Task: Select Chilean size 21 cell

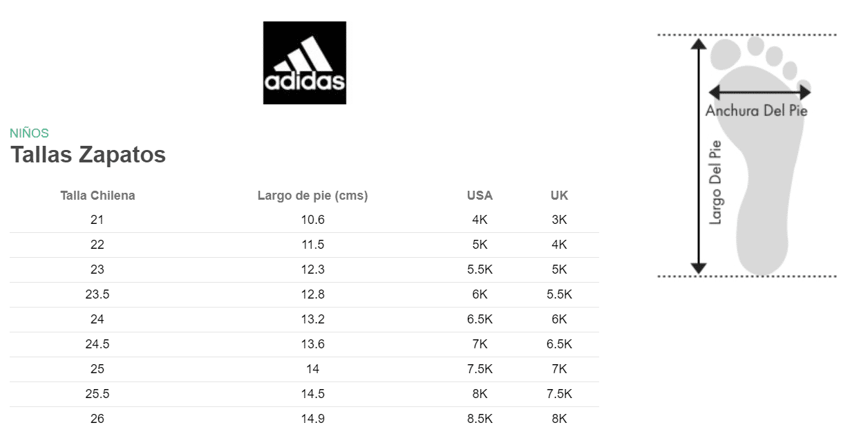Action: tap(97, 220)
